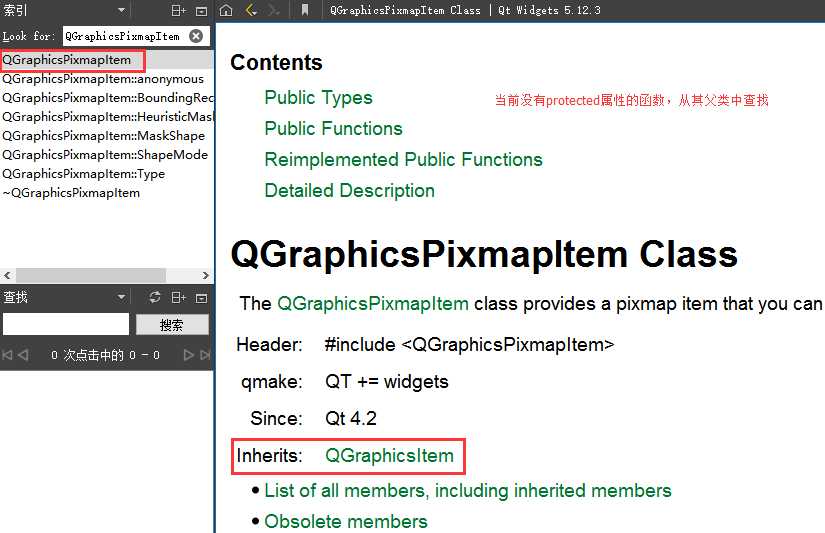Image resolution: width=825 pixels, height=533 pixels.
Task: Click the QGraphicsPixmapItem link in the description
Action: 373,304
